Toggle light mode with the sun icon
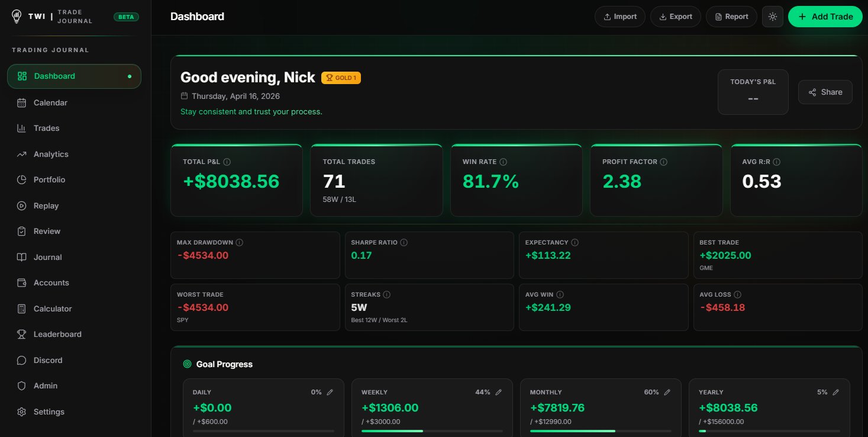The image size is (868, 437). (772, 17)
